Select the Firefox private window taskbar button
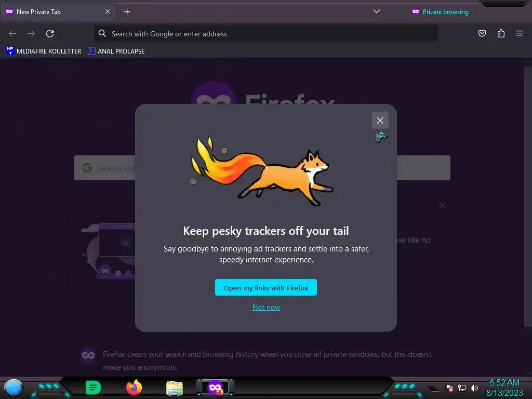The image size is (532, 399). [x=215, y=388]
